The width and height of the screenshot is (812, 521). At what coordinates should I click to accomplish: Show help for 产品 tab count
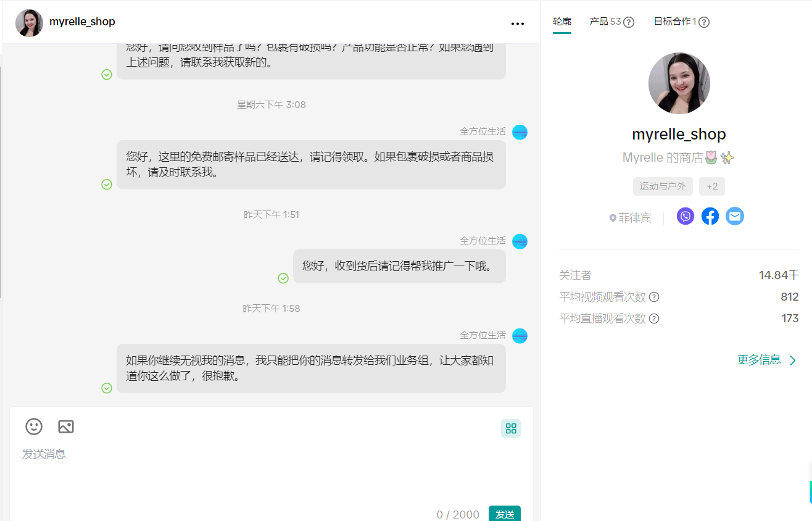629,22
